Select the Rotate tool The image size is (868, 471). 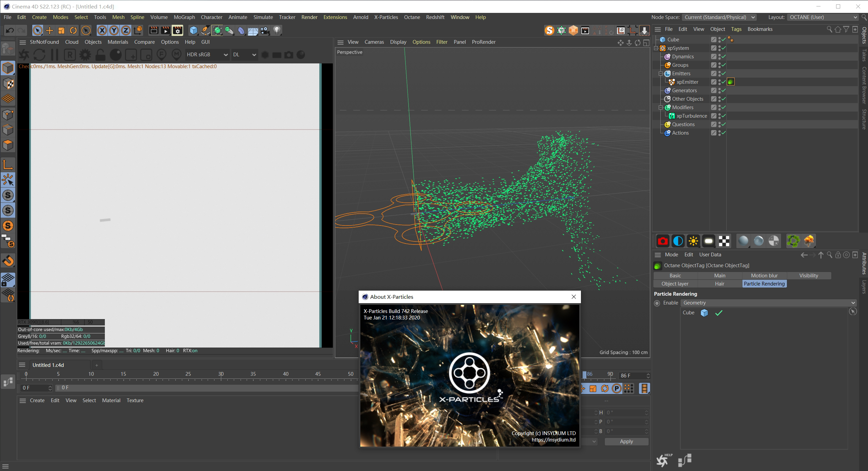click(73, 31)
